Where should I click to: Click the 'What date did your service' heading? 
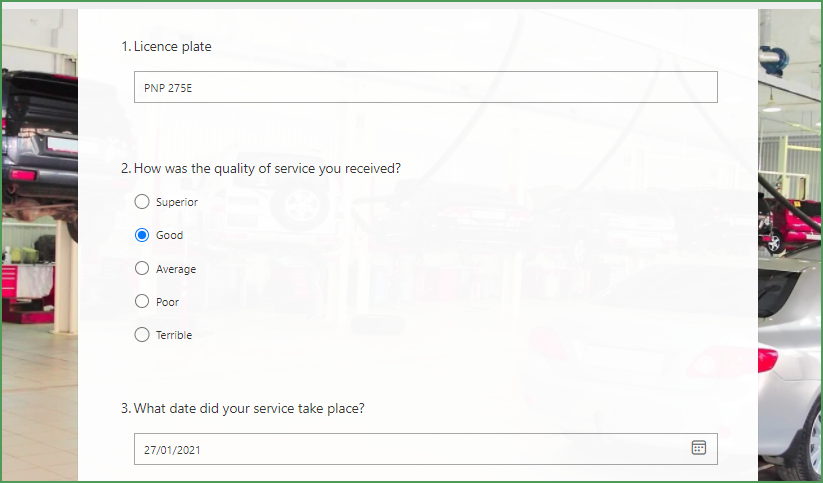coord(242,408)
